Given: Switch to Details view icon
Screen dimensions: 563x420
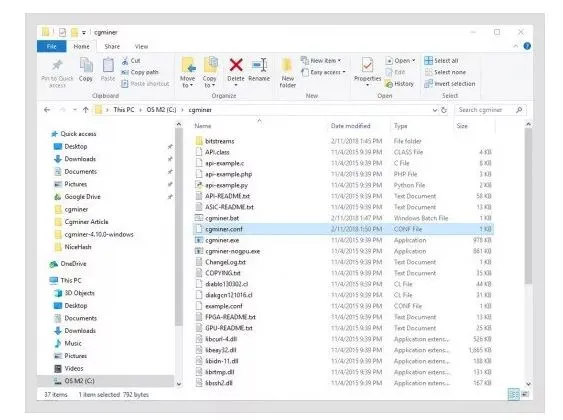Looking at the screenshot, I should pos(514,395).
